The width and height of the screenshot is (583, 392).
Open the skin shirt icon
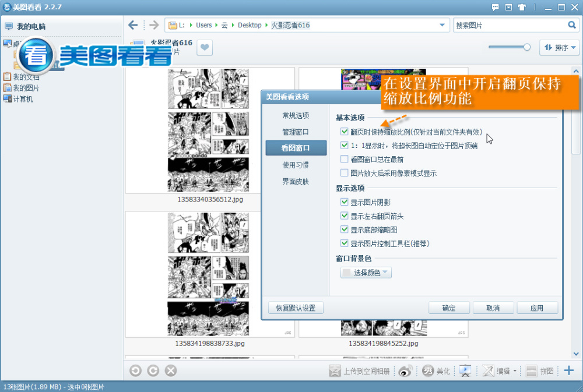coord(522,7)
